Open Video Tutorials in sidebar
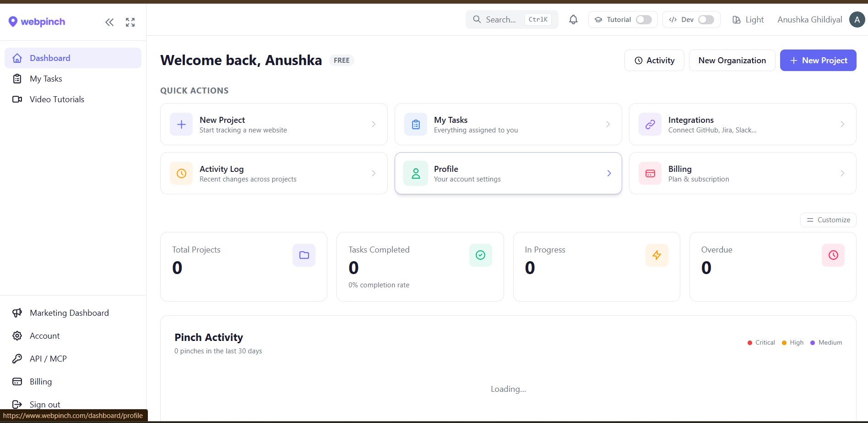Screen dimensions: 868x423 click(73, 99)
